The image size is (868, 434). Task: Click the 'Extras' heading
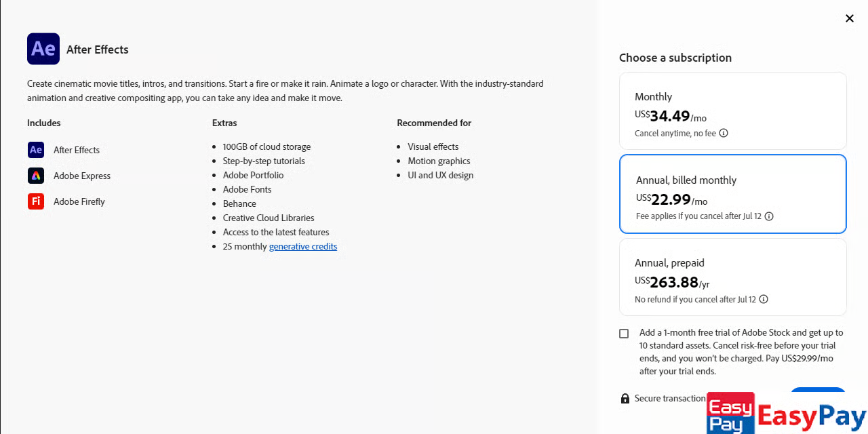pos(224,123)
